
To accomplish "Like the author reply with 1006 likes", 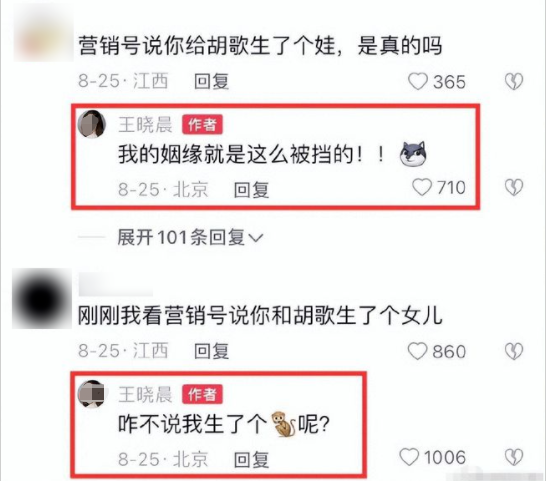I will click(409, 457).
